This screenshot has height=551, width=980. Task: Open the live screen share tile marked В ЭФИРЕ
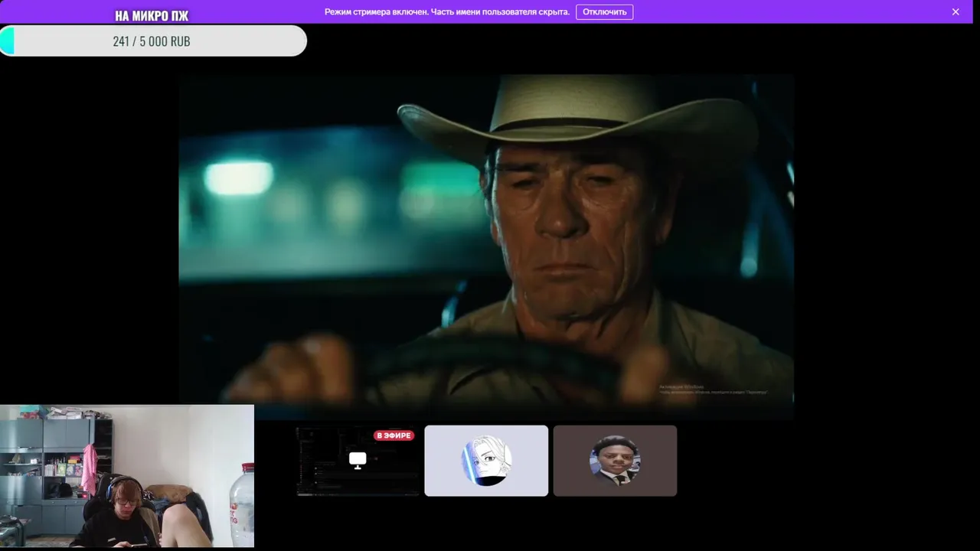coord(358,461)
